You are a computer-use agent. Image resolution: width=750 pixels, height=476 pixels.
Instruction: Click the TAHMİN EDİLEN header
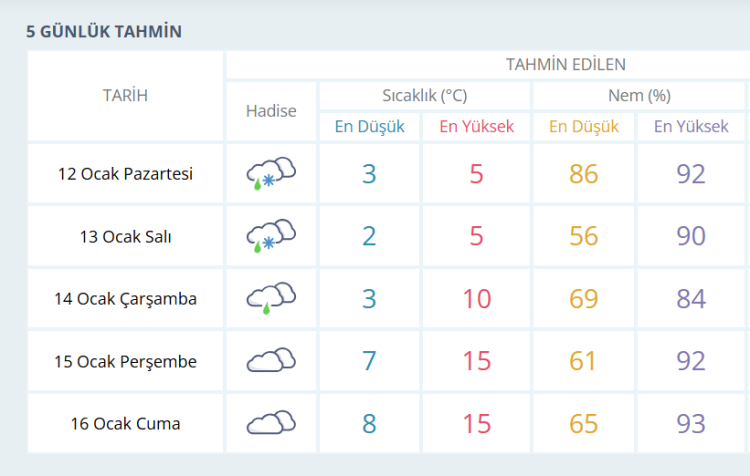[x=565, y=65]
